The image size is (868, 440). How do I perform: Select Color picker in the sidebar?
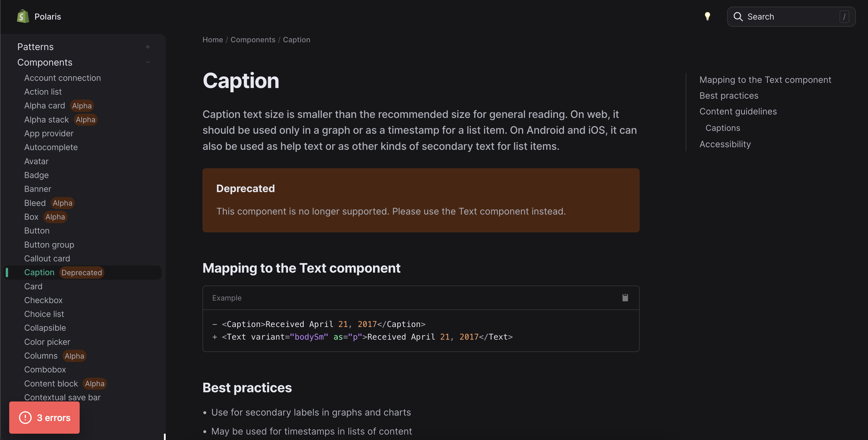coord(47,342)
